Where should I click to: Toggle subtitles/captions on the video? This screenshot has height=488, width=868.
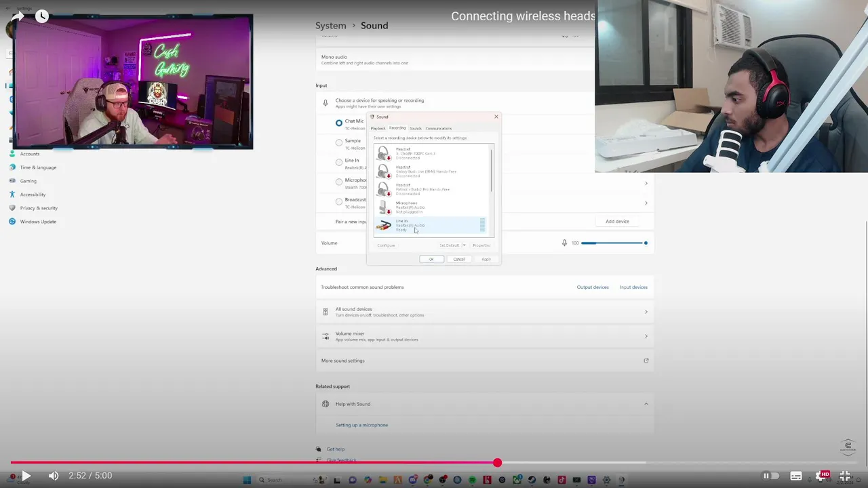(796, 476)
